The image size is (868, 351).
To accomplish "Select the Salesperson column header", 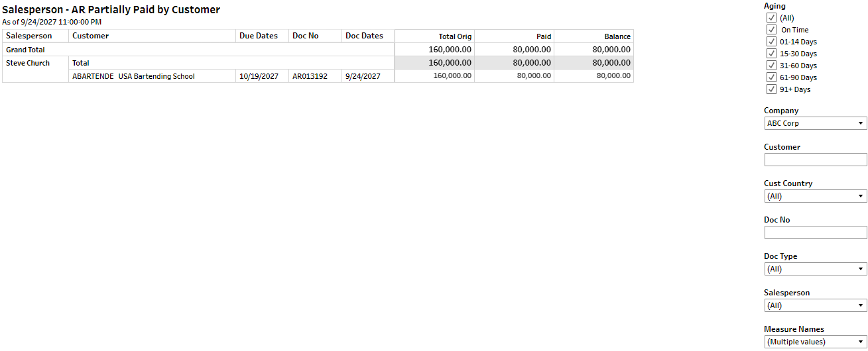I will point(29,36).
